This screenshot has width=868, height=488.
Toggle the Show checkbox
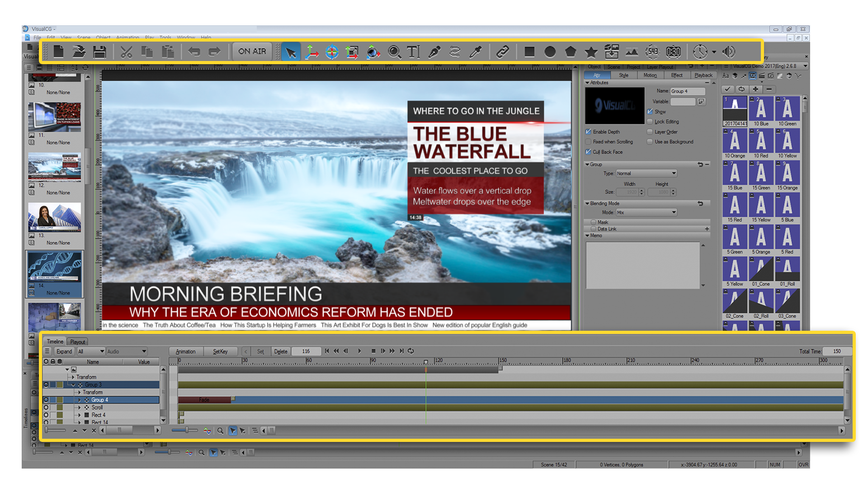pyautogui.click(x=650, y=112)
